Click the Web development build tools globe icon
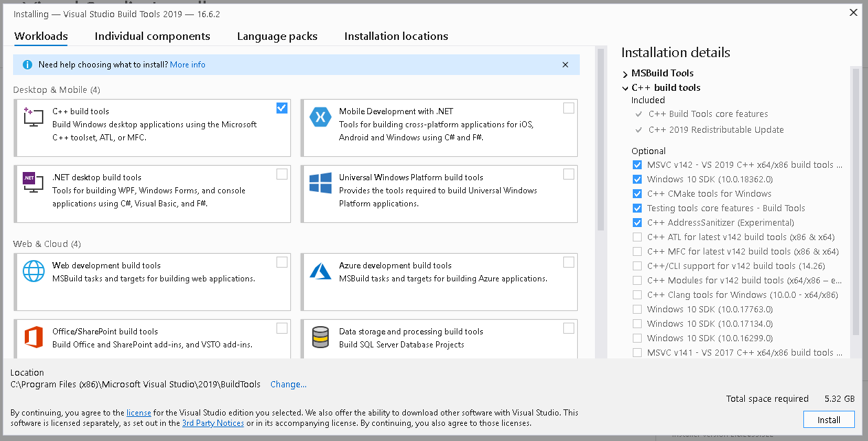868x441 pixels. tap(34, 271)
